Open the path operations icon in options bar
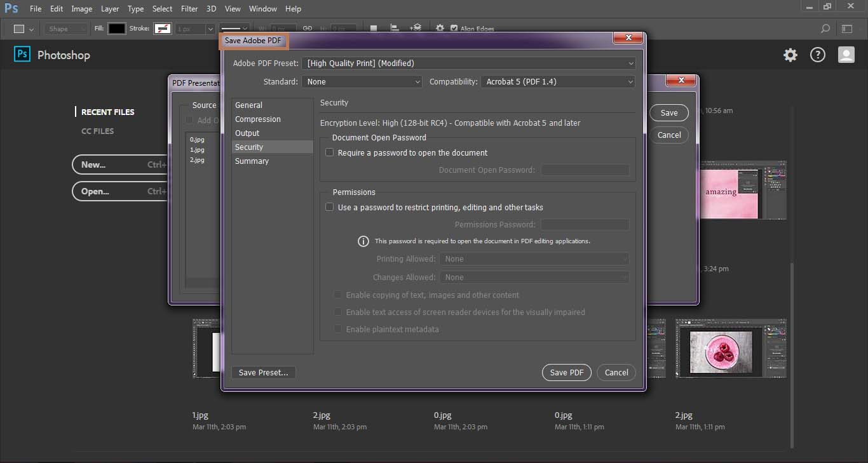Image resolution: width=868 pixels, height=463 pixels. tap(374, 29)
